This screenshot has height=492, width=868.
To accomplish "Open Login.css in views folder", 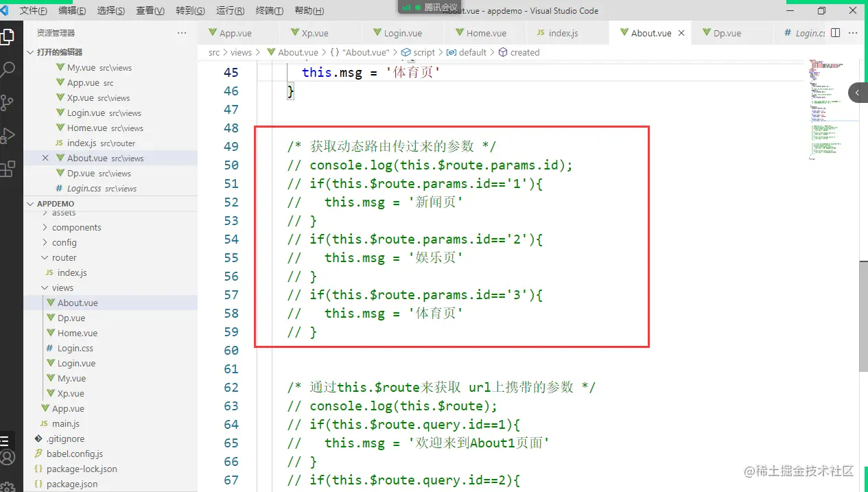I will point(110,348).
